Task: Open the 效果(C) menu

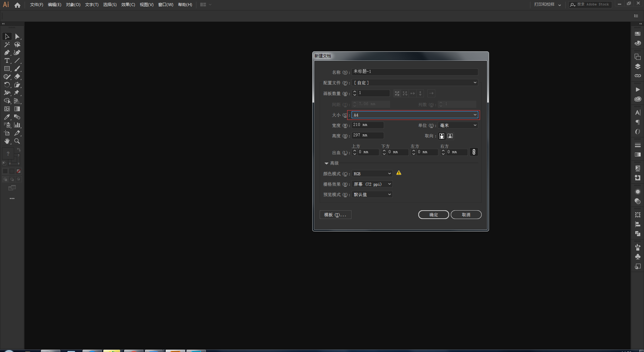Action: click(128, 5)
